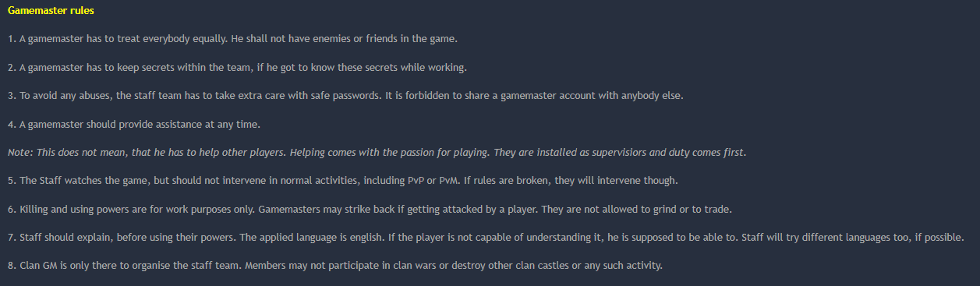This screenshot has width=980, height=286.
Task: Click rule 8 about Clan GM
Action: click(x=335, y=266)
